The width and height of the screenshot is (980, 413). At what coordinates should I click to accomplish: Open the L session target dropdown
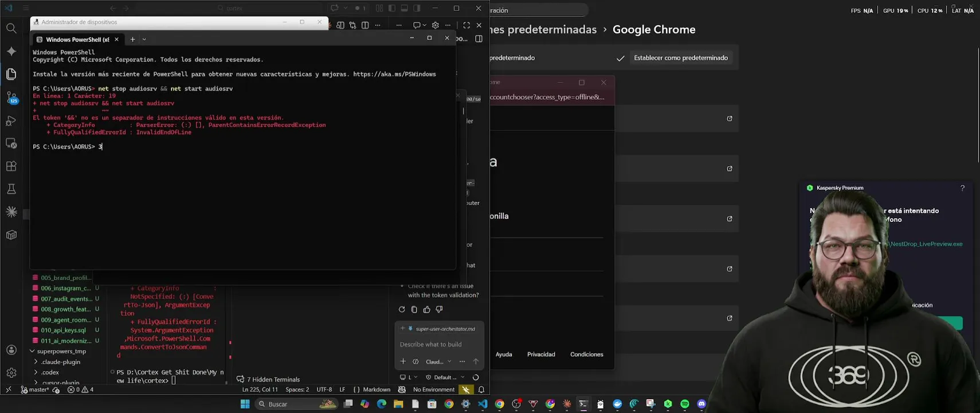tap(409, 377)
